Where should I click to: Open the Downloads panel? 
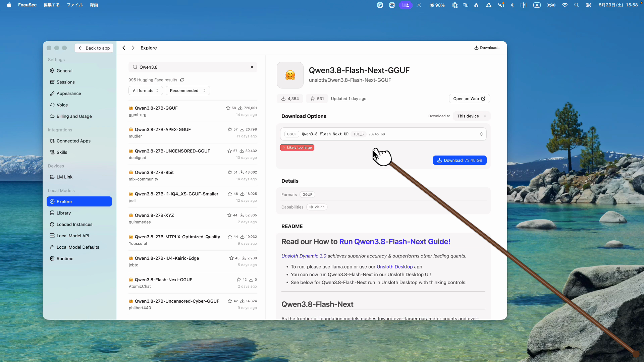click(487, 48)
